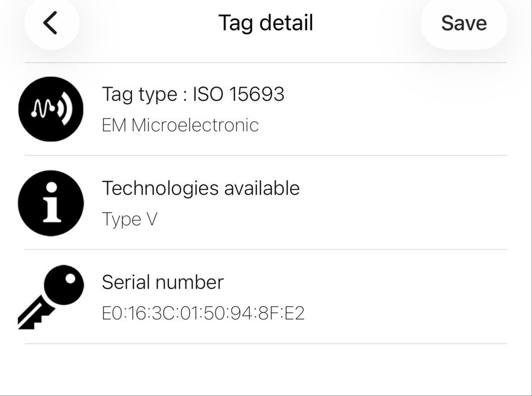
Task: Tap the Type V technology value
Action: click(129, 219)
